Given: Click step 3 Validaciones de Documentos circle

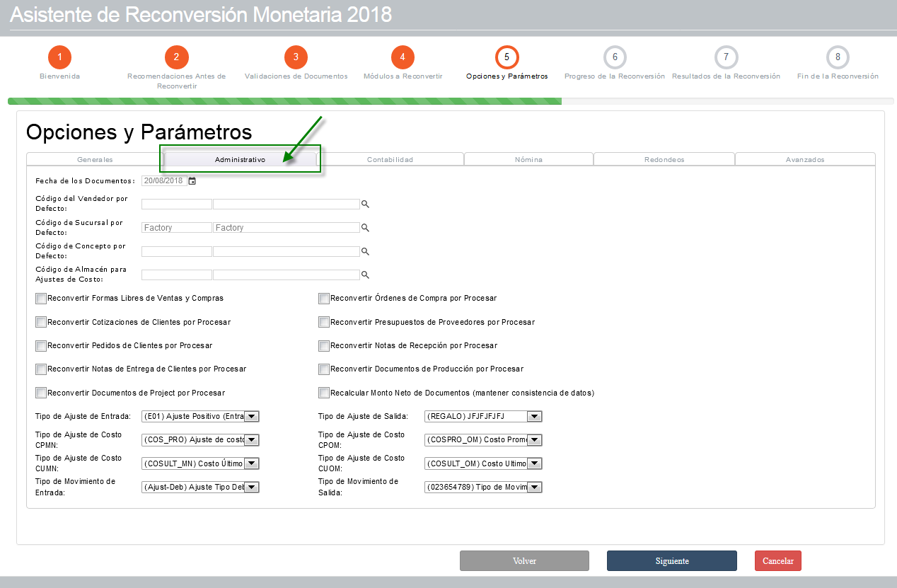Looking at the screenshot, I should 296,57.
